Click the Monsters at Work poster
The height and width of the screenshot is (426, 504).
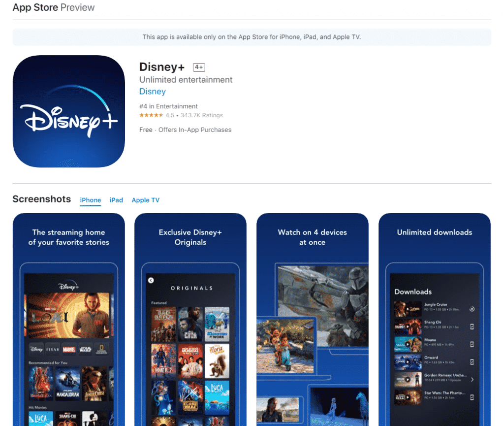(x=217, y=324)
